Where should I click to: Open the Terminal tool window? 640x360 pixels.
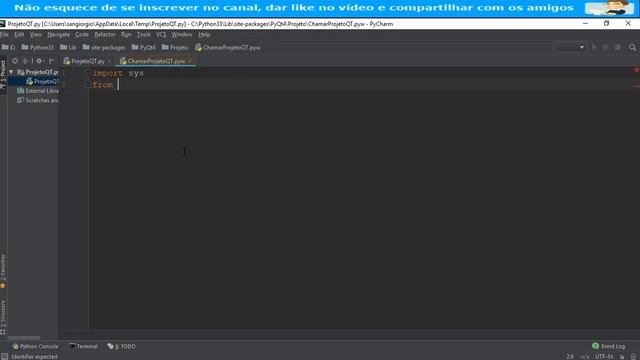pyautogui.click(x=83, y=347)
